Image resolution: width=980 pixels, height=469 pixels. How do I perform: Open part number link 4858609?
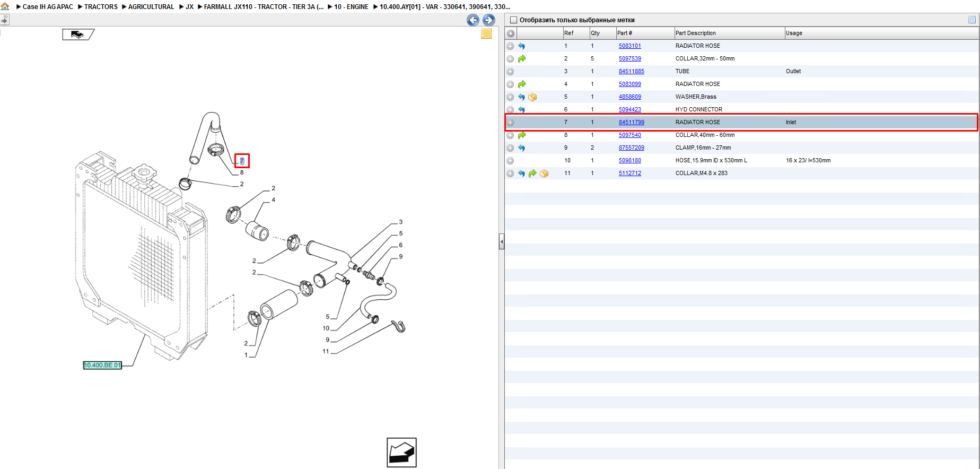click(629, 97)
